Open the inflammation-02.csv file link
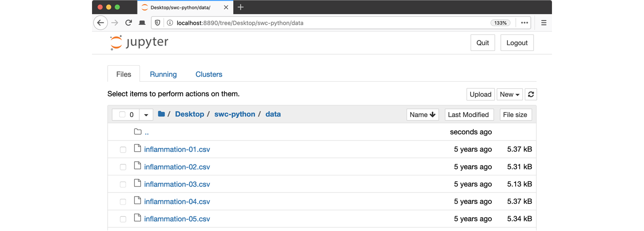Screen dimensions: 644x231 177,167
